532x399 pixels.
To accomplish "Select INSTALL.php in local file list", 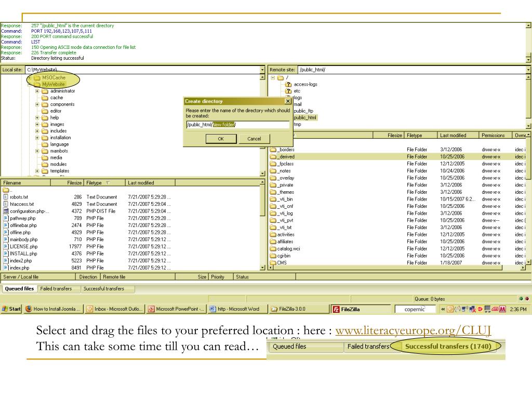I will (x=23, y=254).
